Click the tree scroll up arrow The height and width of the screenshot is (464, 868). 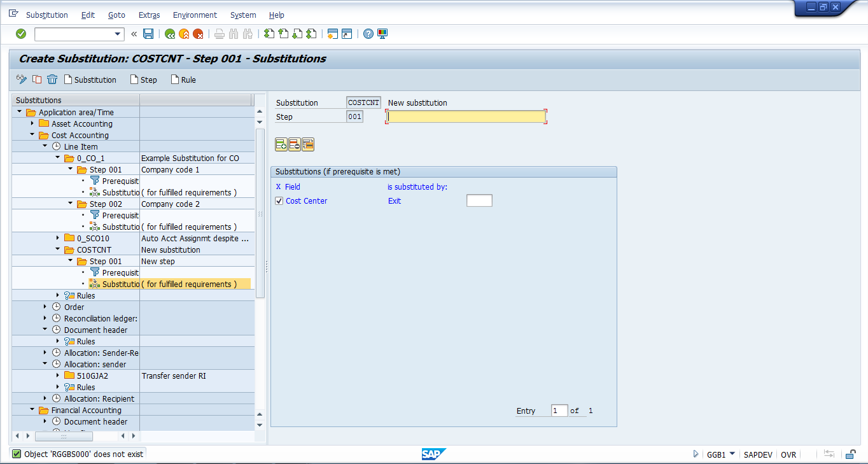(x=260, y=111)
